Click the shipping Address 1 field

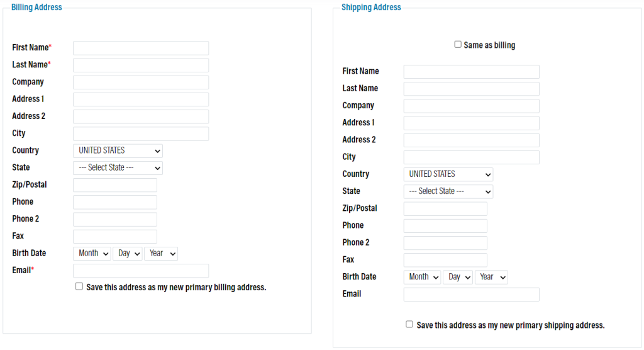472,123
